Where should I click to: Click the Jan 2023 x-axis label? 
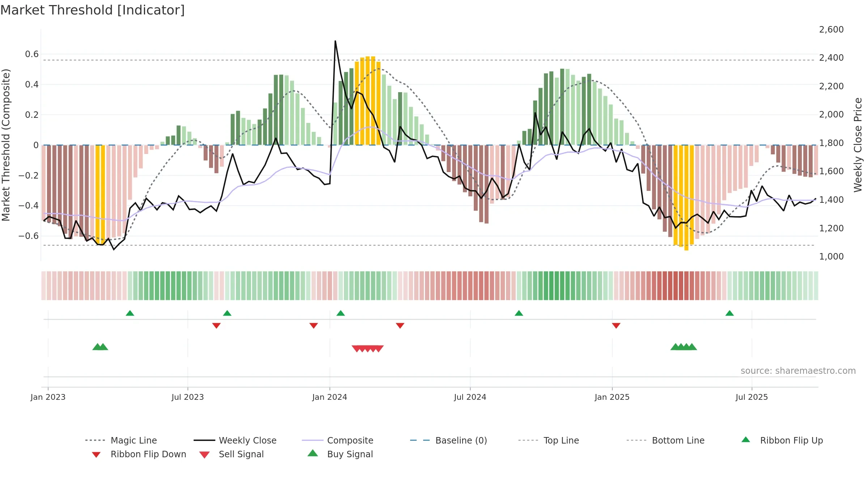point(48,397)
